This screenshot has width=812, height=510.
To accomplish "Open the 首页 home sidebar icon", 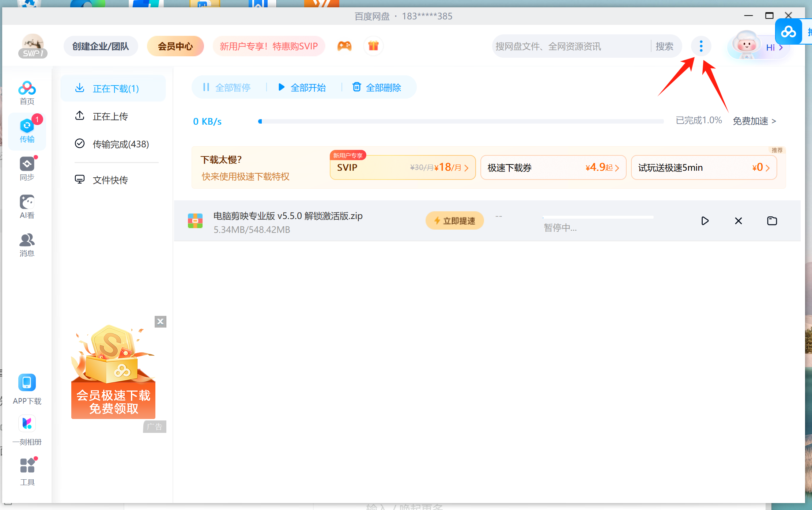I will coord(27,92).
